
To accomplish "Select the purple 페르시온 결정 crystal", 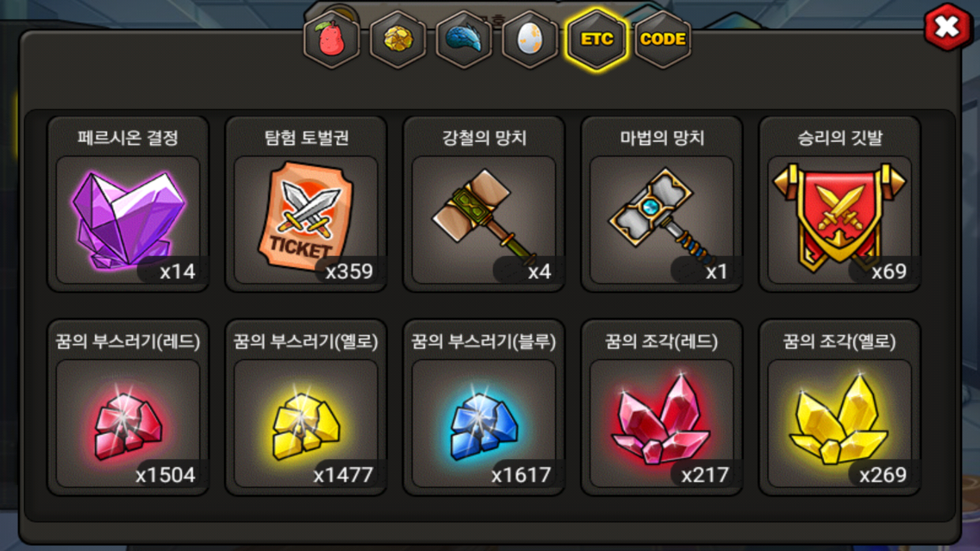I will 128,219.
